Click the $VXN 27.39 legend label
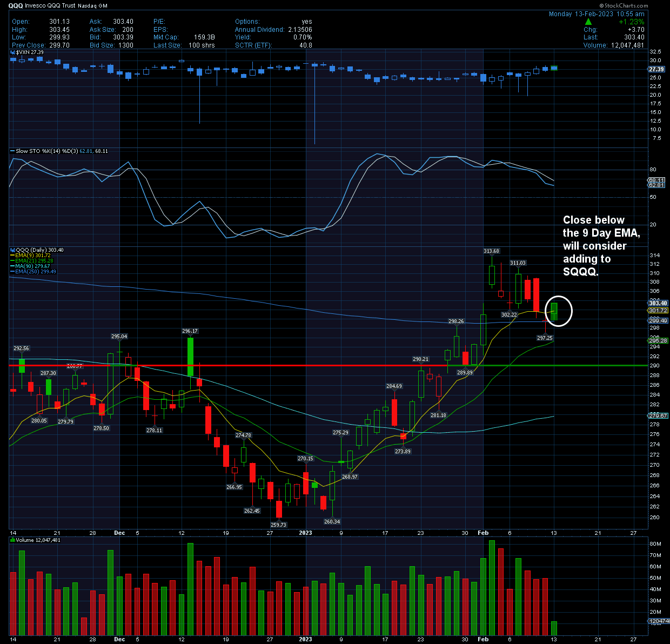 pos(30,52)
